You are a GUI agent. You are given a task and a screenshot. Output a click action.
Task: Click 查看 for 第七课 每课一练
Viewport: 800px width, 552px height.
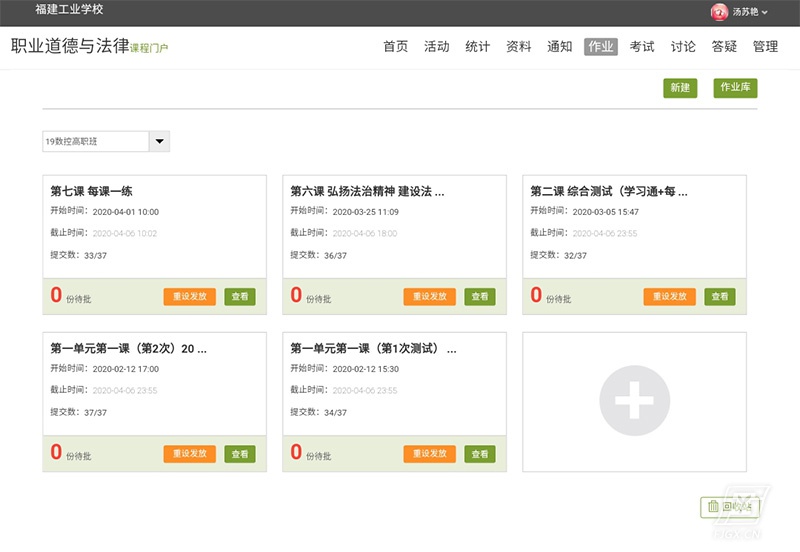coord(240,297)
